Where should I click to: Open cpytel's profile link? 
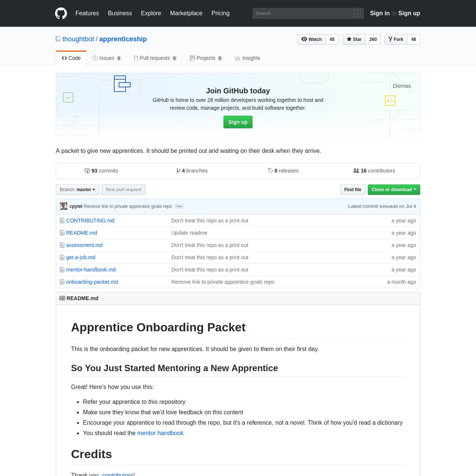[76, 206]
